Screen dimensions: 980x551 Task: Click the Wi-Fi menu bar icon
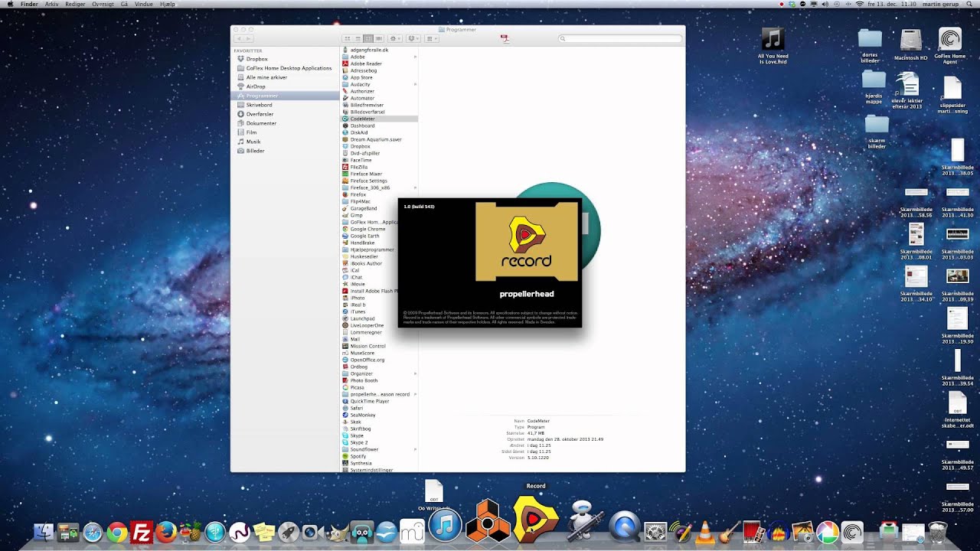click(859, 4)
